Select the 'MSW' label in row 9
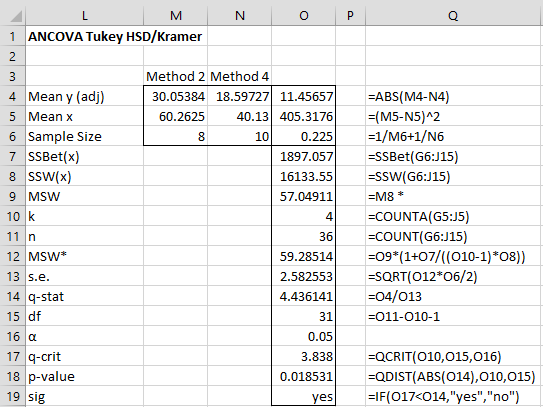Image resolution: width=543 pixels, height=407 pixels. (84, 196)
